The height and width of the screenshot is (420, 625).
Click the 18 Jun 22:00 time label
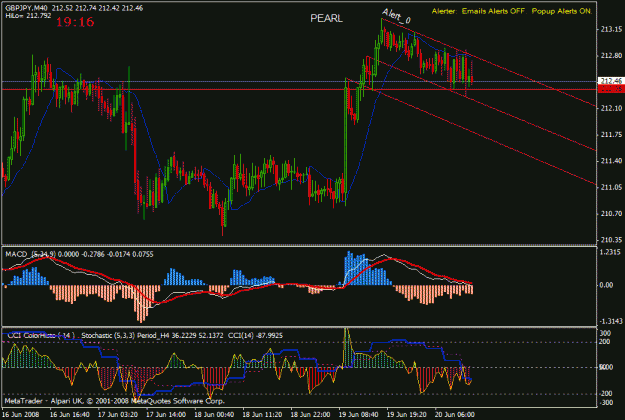311,414
